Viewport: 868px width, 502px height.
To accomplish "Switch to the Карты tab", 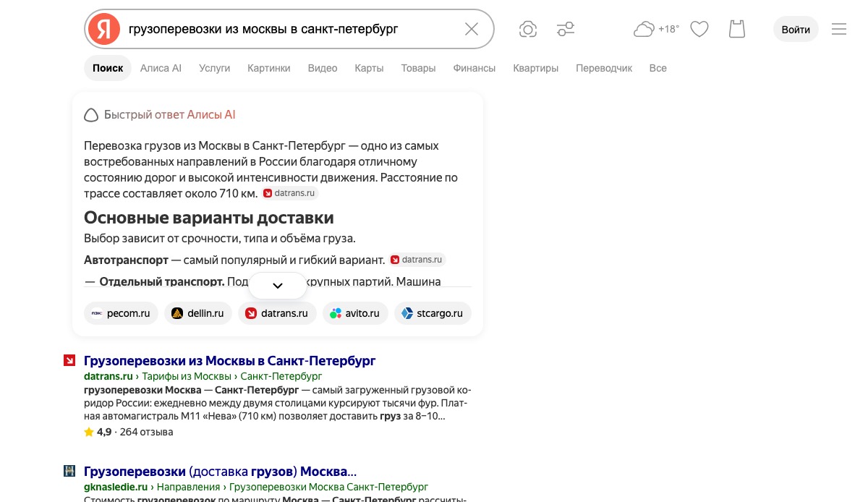I will (369, 68).
